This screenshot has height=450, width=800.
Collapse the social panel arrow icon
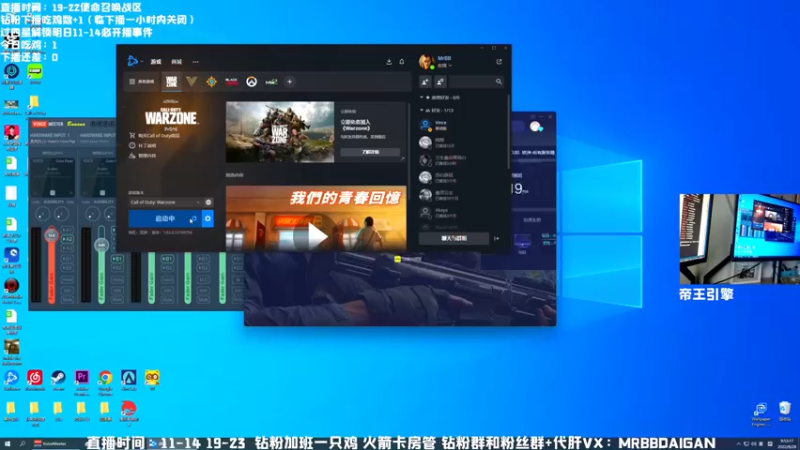point(496,238)
